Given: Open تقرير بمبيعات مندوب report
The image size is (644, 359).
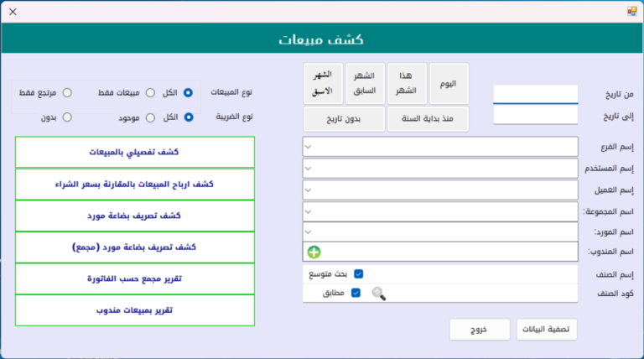Looking at the screenshot, I should tap(135, 310).
